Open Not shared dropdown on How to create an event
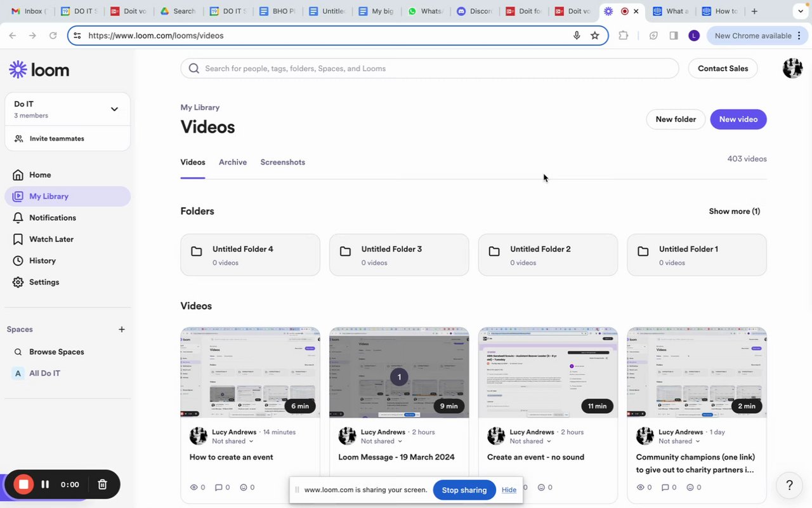812x508 pixels. click(x=233, y=441)
